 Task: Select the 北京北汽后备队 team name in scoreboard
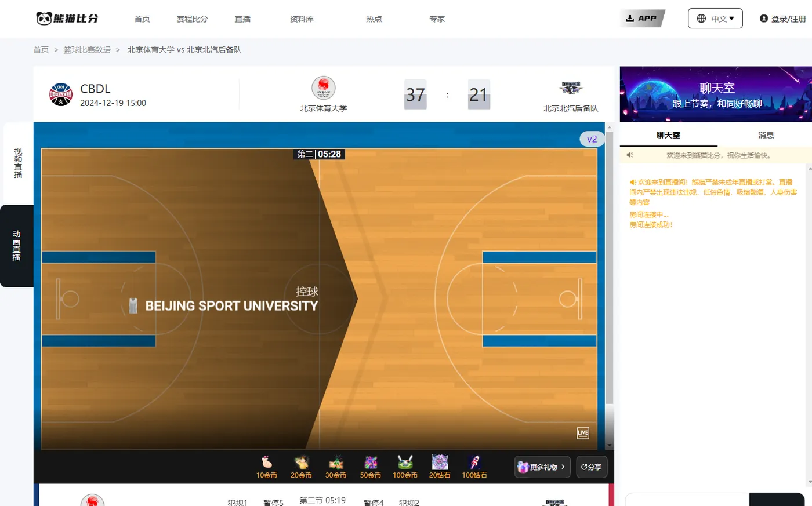coord(571,108)
